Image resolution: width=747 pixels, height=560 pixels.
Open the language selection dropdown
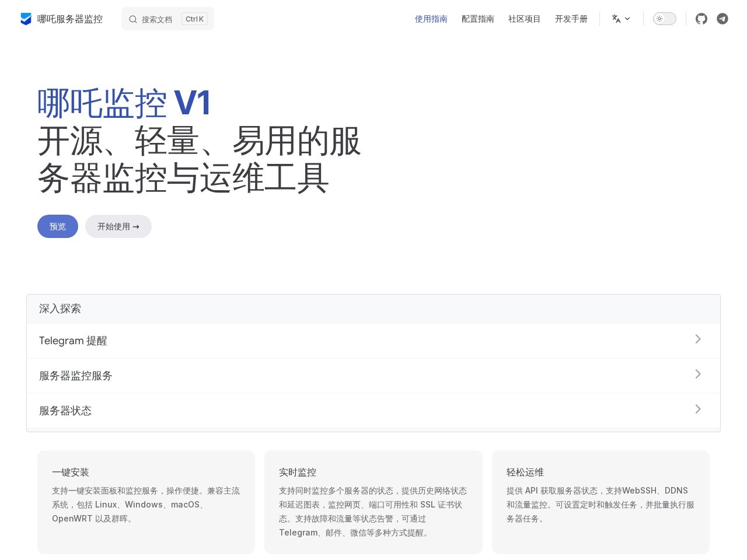pyautogui.click(x=621, y=19)
